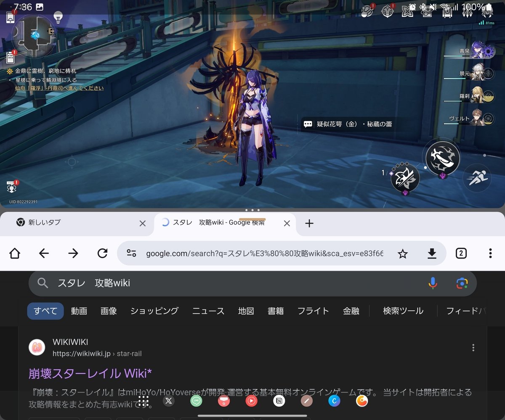
Task: Open the chat bubble icon near UID
Action: [11, 187]
